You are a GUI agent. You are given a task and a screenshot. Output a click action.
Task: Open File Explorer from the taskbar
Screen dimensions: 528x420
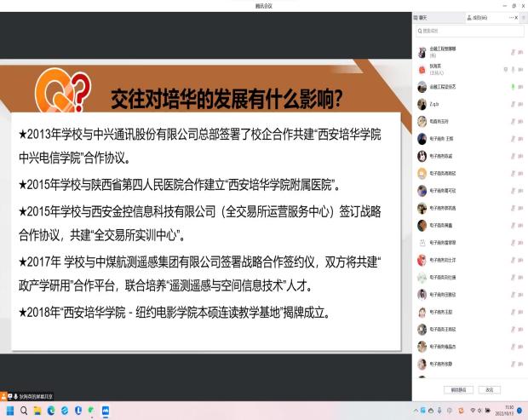37,411
